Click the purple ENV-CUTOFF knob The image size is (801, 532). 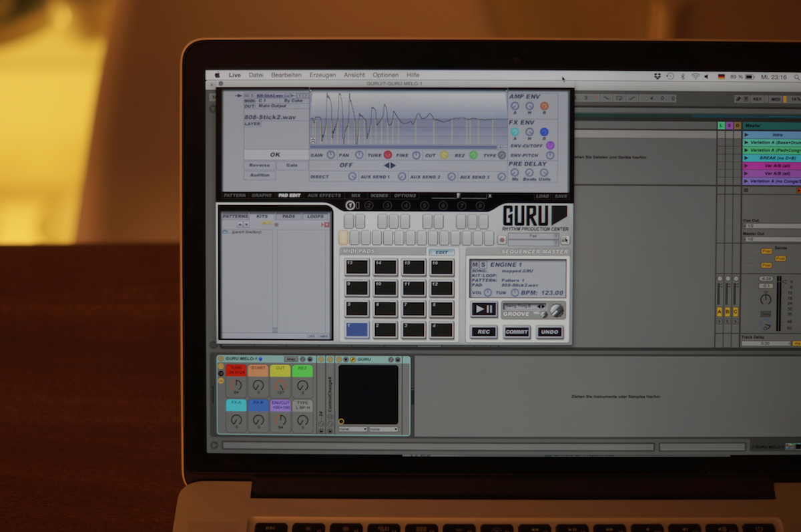[550, 145]
